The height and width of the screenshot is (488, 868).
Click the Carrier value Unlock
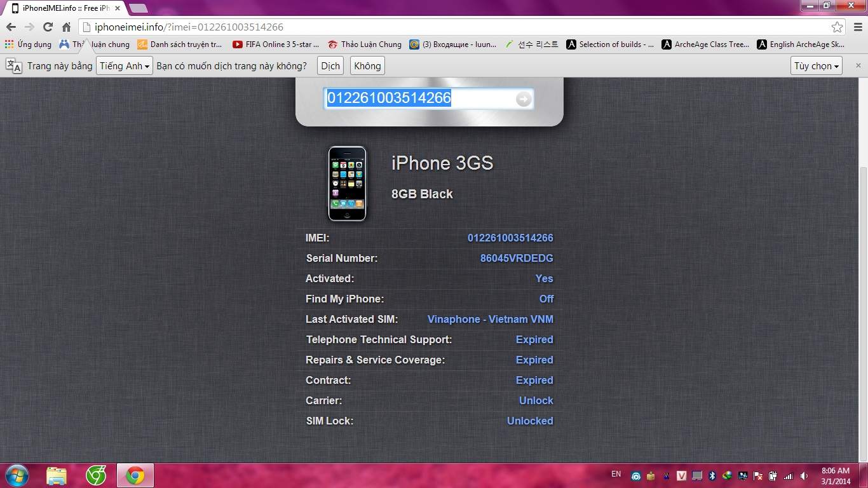(x=536, y=400)
